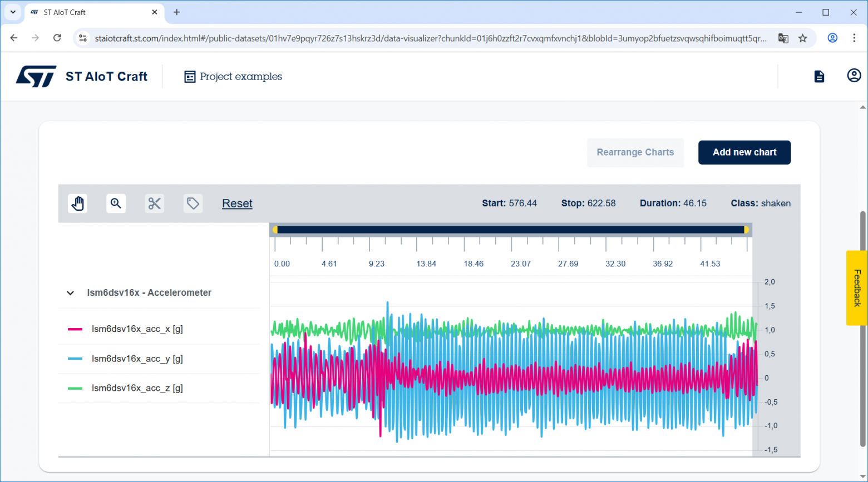Open the yellow Feedback side tab

(857, 287)
